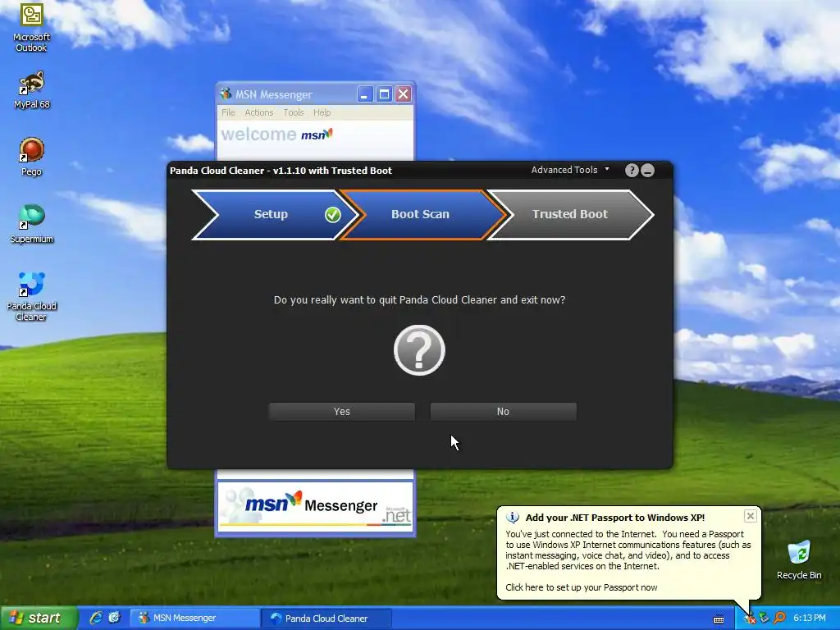
Task: Select the Trusted Boot step arrow
Action: point(570,214)
